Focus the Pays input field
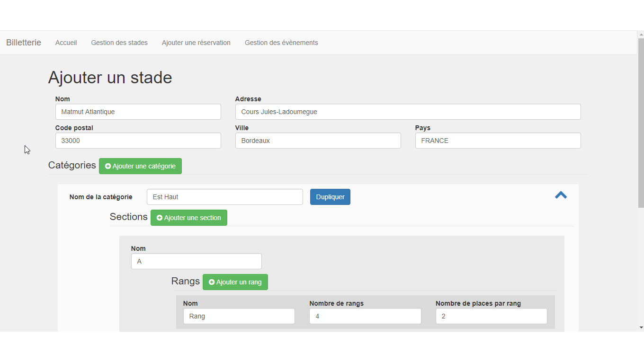Screen dimensions: 644x362 498,141
